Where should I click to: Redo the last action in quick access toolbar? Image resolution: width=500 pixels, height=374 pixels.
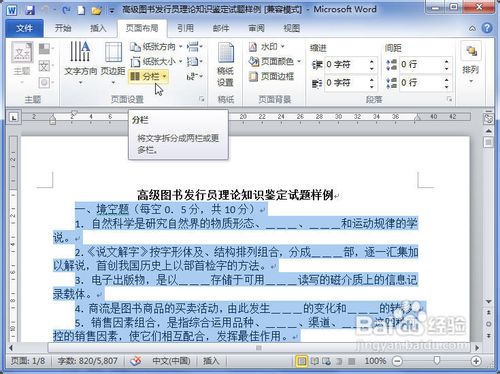(66, 10)
